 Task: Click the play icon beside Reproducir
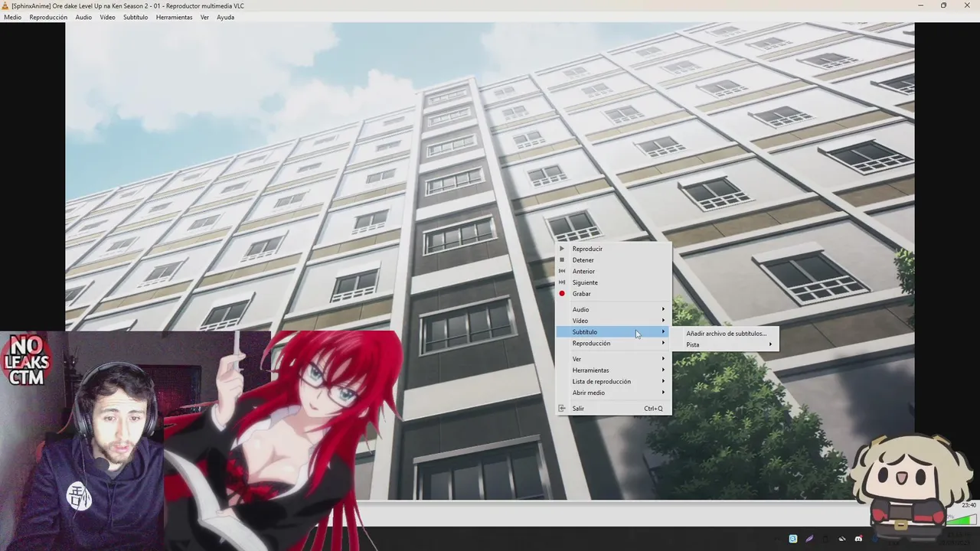561,249
